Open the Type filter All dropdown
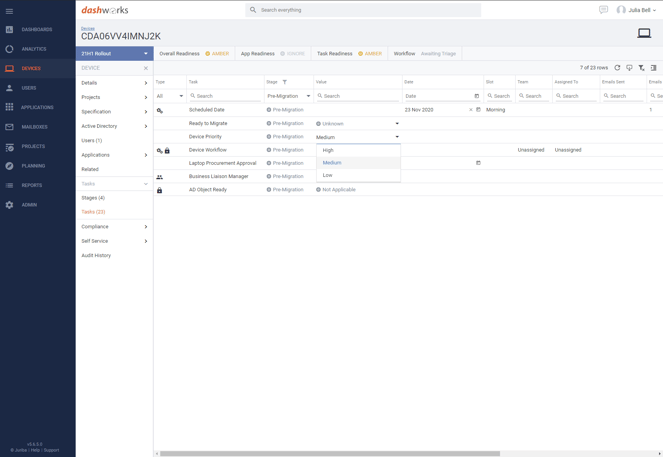 click(170, 96)
